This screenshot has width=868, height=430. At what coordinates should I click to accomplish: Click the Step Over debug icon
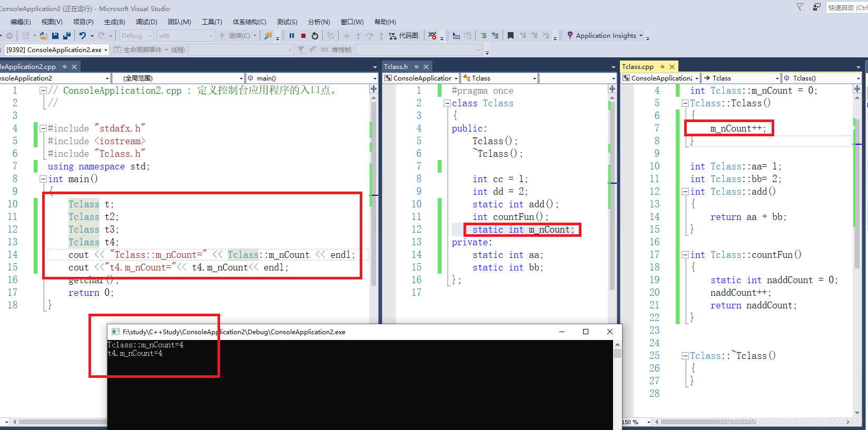pyautogui.click(x=370, y=36)
